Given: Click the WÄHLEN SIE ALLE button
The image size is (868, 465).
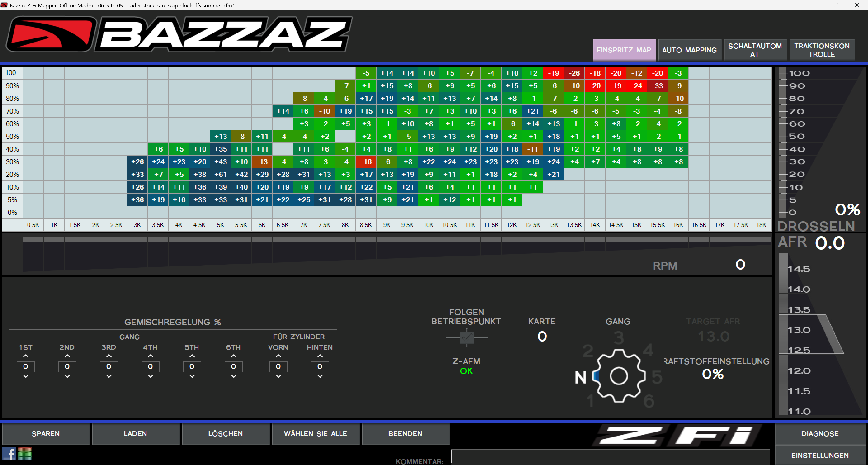Looking at the screenshot, I should tap(316, 434).
